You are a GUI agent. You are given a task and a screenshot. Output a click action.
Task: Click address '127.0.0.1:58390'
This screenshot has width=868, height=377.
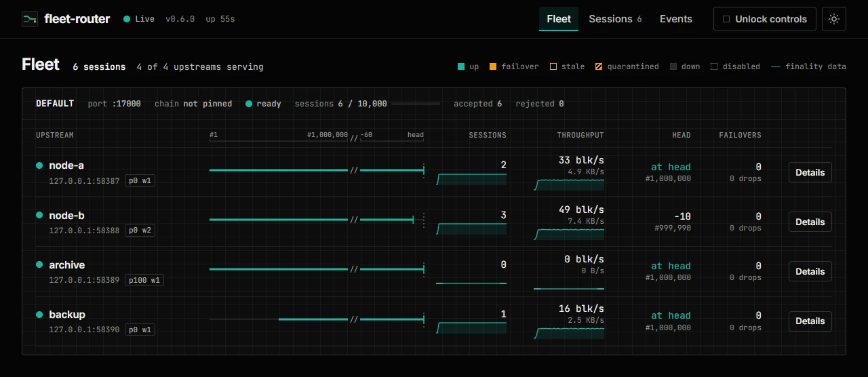(x=84, y=330)
